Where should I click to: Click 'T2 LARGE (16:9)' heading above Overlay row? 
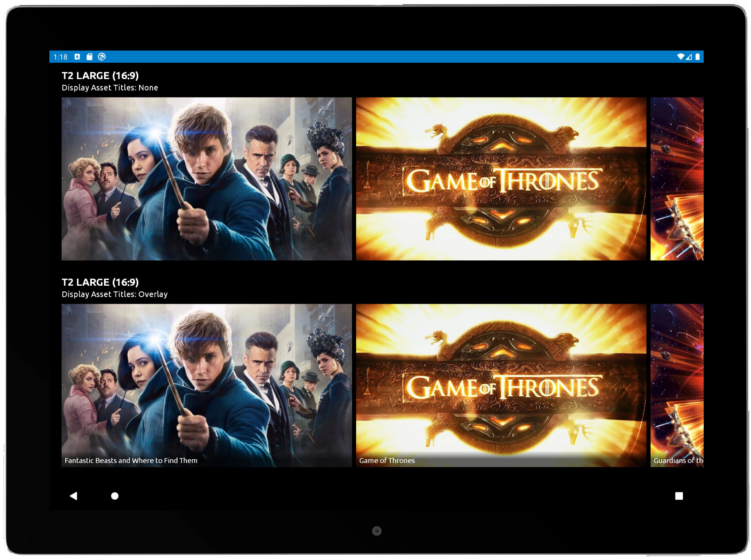point(100,282)
